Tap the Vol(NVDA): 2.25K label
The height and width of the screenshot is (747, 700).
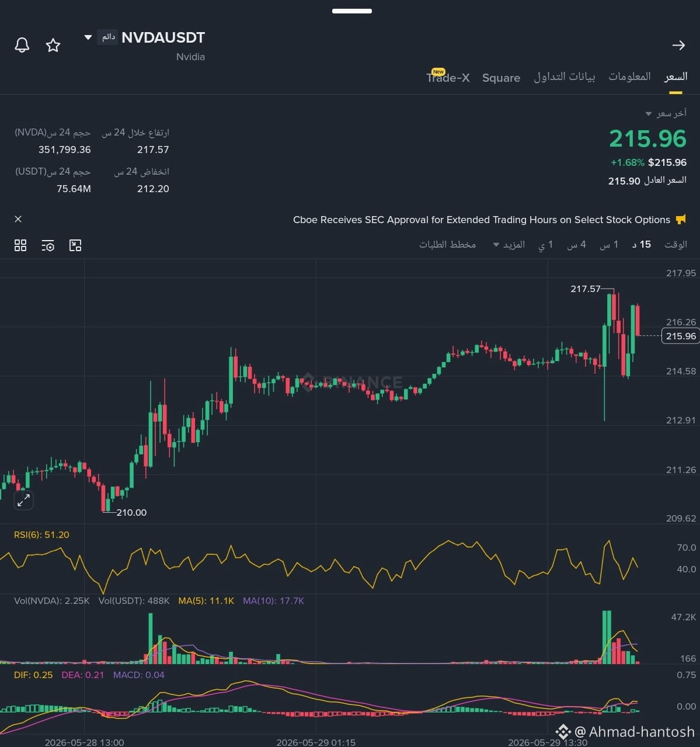[x=52, y=600]
